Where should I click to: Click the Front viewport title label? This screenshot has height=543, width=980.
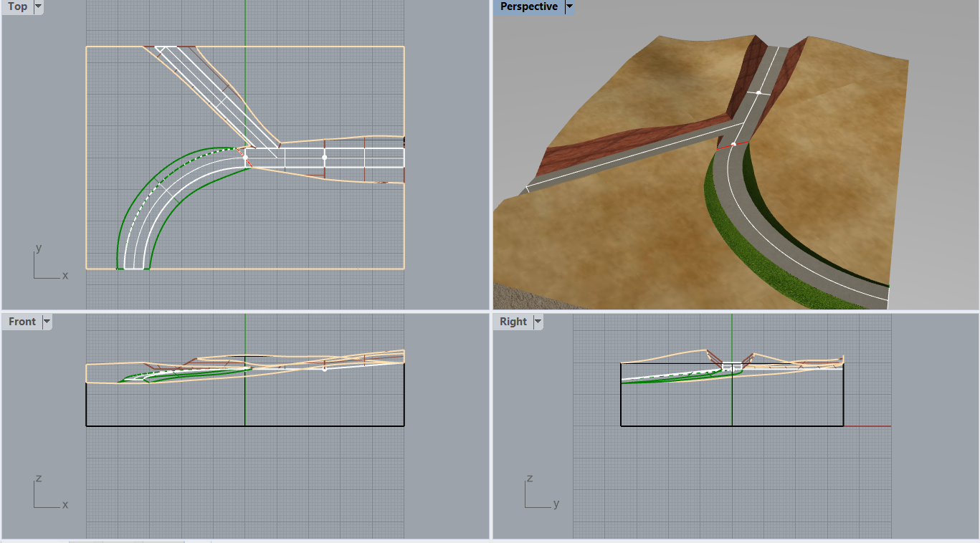click(22, 322)
